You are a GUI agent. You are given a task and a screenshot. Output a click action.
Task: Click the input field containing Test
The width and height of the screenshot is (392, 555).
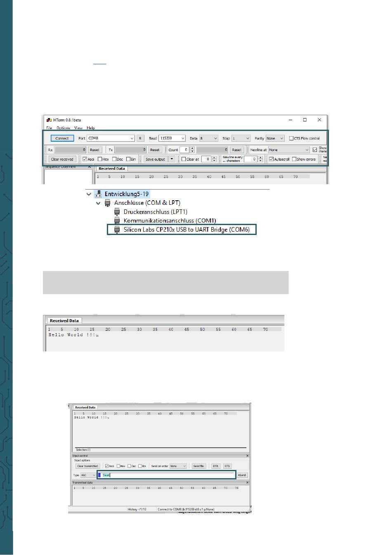click(167, 475)
